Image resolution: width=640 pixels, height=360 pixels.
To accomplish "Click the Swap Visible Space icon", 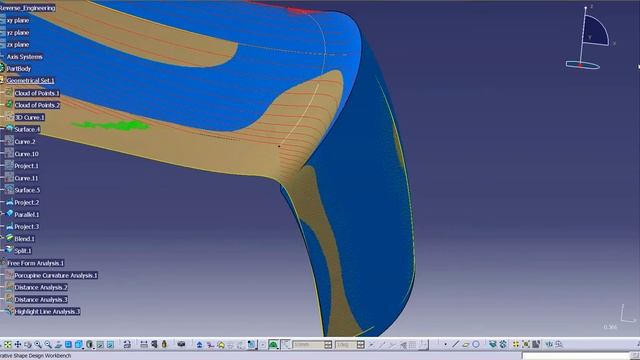I will (x=110, y=344).
